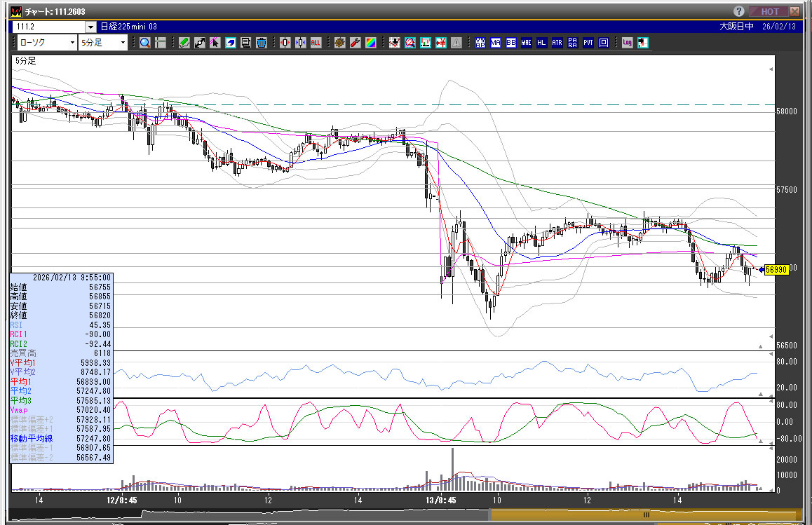812x525 pixels.
Task: Open help via question mark button
Action: 739,11
